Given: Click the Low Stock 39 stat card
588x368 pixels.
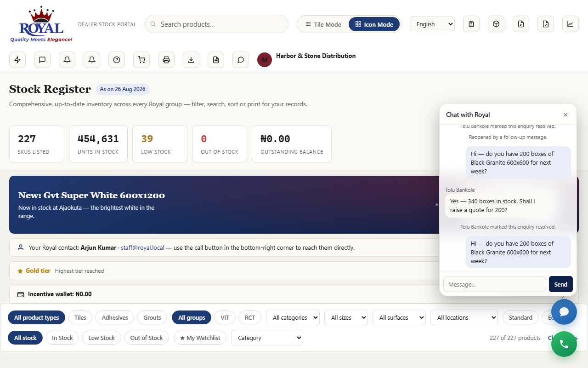Looking at the screenshot, I should 160,144.
